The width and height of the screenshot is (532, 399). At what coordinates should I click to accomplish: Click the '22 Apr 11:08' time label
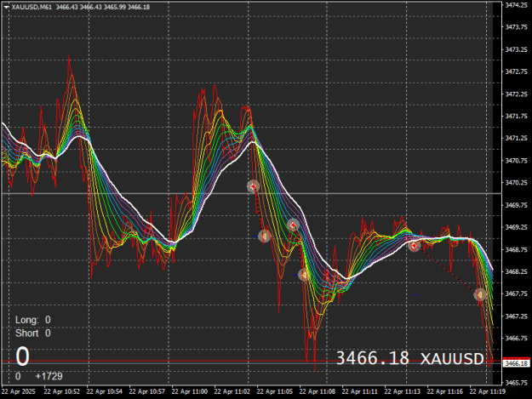pyautogui.click(x=317, y=391)
